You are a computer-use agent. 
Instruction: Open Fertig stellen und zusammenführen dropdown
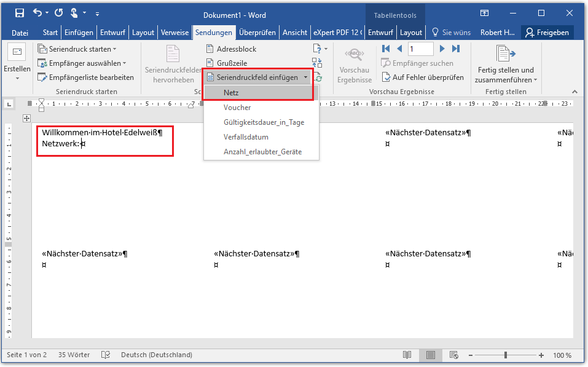coord(505,74)
